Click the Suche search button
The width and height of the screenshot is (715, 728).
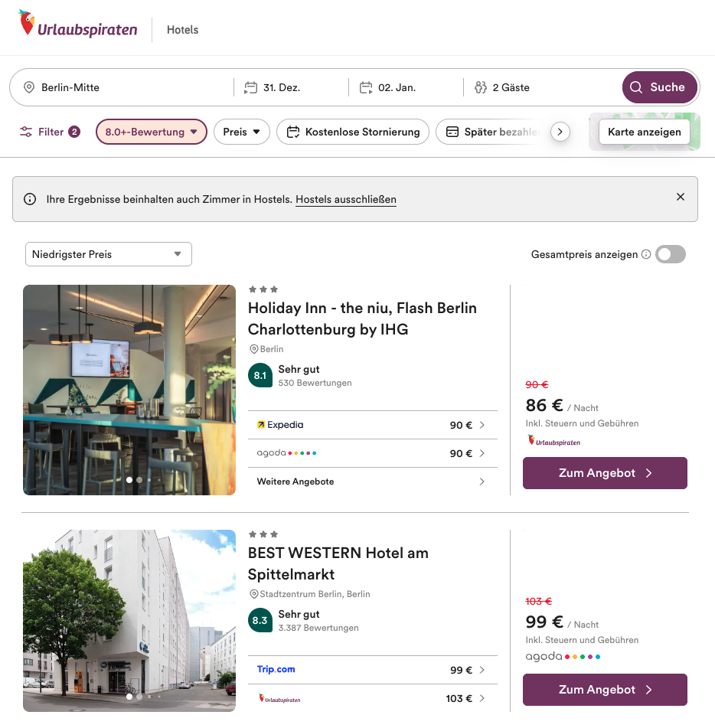[659, 87]
